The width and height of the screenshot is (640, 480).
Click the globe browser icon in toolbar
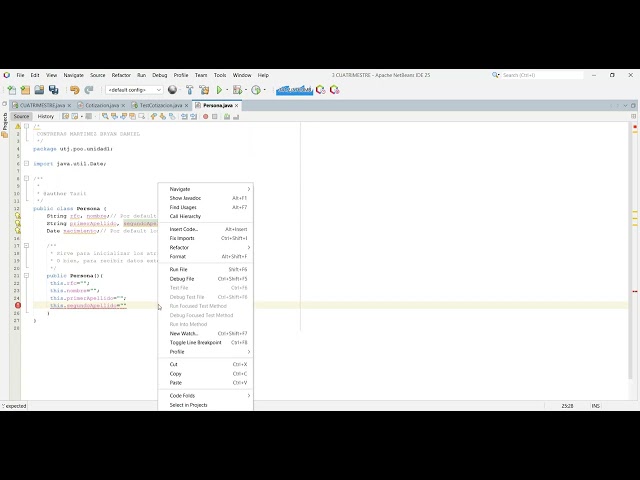(172, 90)
